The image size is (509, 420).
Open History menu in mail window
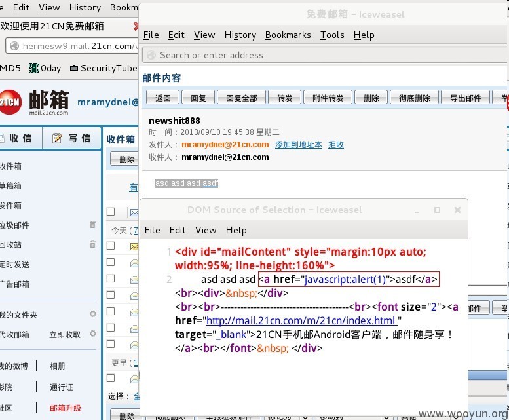coord(240,35)
